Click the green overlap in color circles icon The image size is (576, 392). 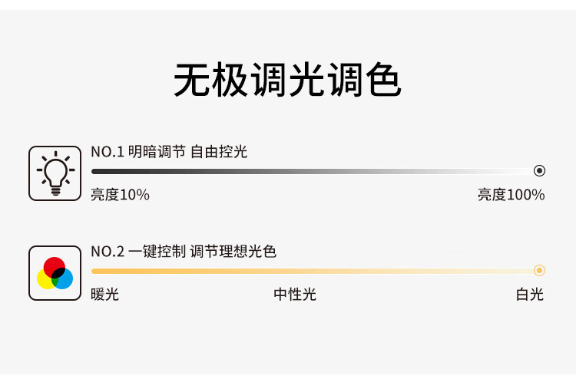click(x=55, y=282)
